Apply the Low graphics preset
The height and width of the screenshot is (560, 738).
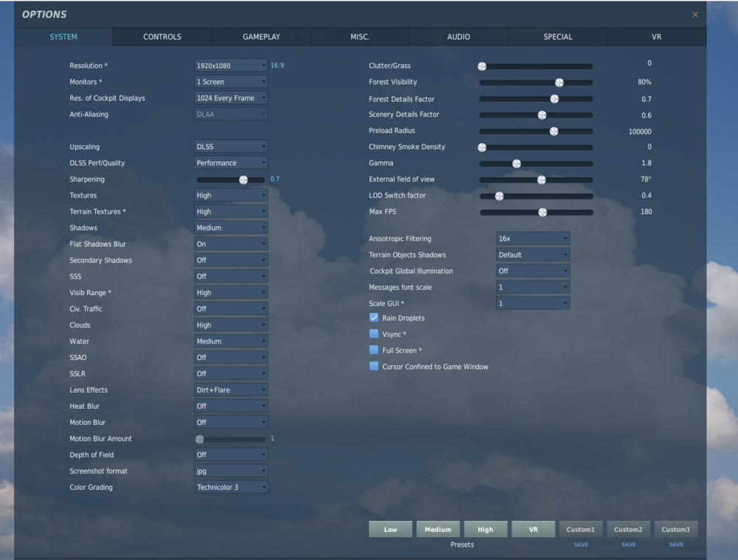click(390, 529)
